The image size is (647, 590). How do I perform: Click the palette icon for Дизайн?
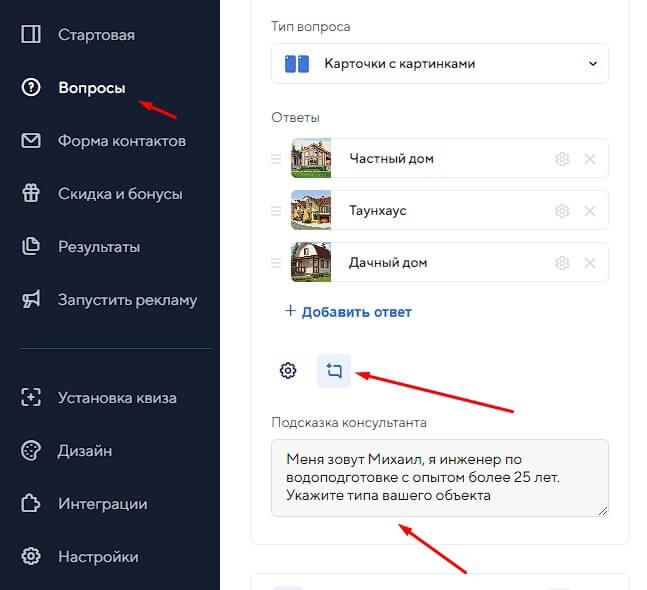coord(31,451)
